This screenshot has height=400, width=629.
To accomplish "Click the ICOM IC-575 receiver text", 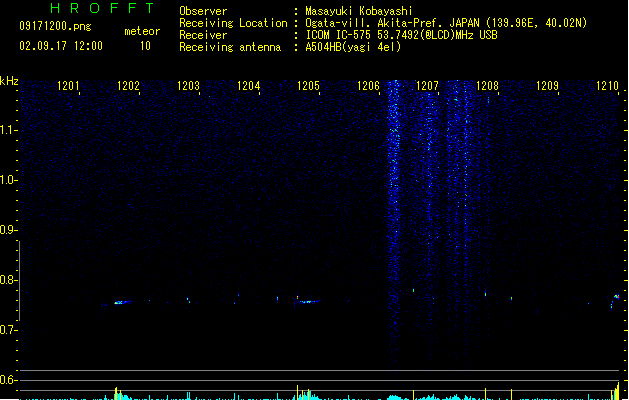I will 401,35.
